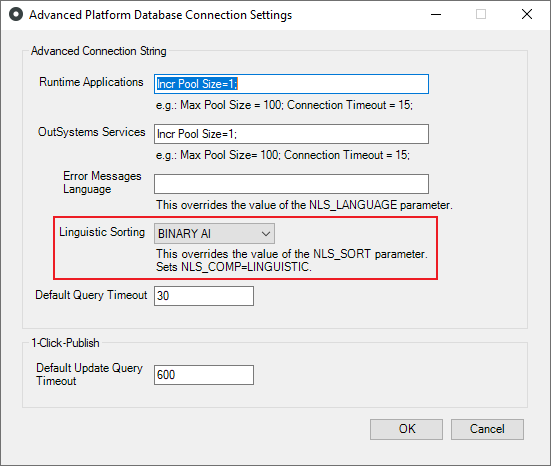Click the 1-Click-Publish group heading
This screenshot has width=551, height=466.
tap(65, 343)
